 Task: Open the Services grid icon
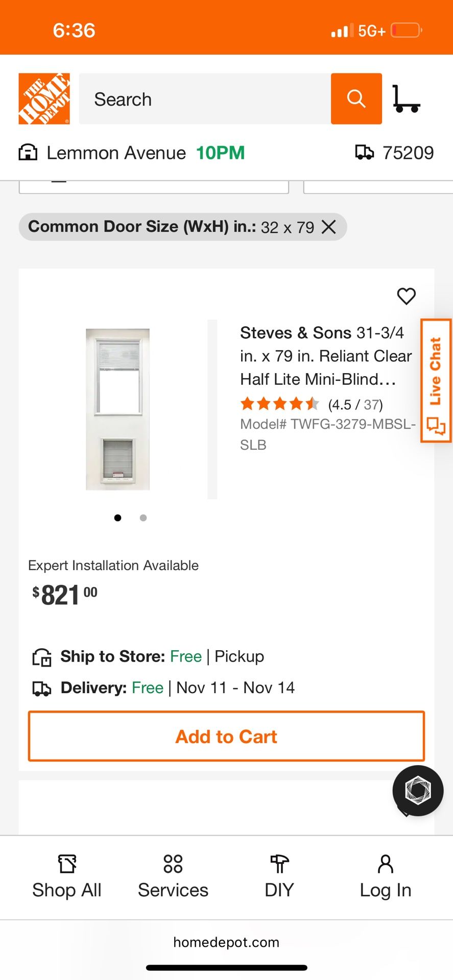click(172, 865)
